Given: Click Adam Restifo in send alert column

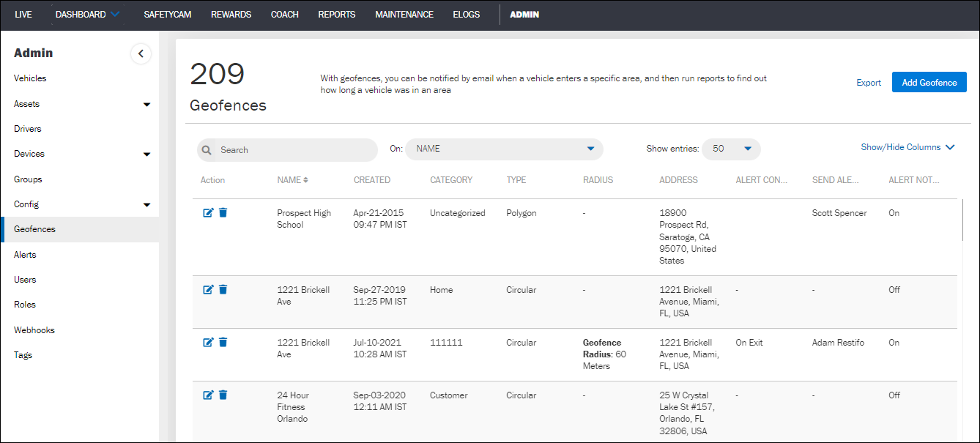Looking at the screenshot, I should (839, 343).
